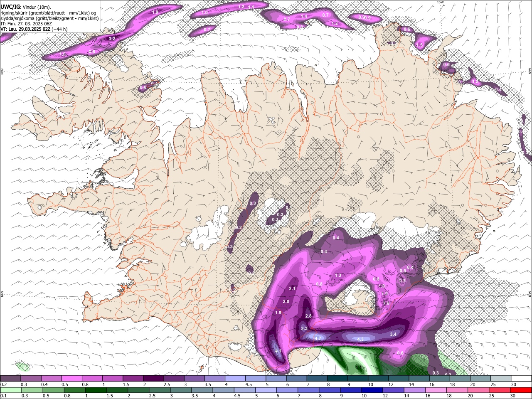
Task: Click the 1.4 value in the northern band
Action: click(x=304, y=16)
